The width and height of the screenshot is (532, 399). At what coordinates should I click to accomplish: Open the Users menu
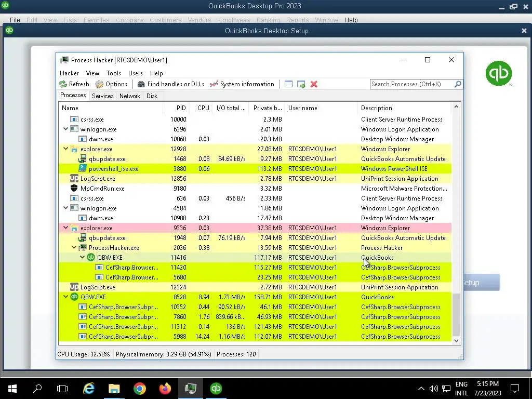tap(136, 73)
